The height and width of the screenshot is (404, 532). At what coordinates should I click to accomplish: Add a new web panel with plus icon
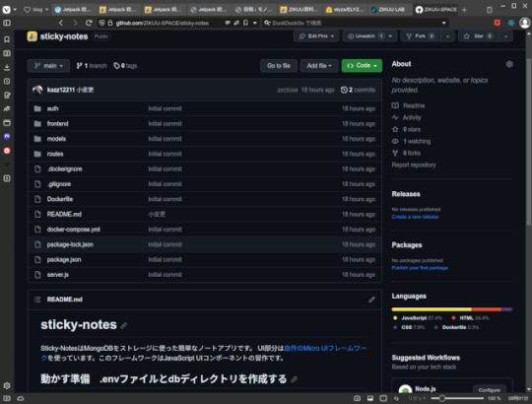[7, 178]
